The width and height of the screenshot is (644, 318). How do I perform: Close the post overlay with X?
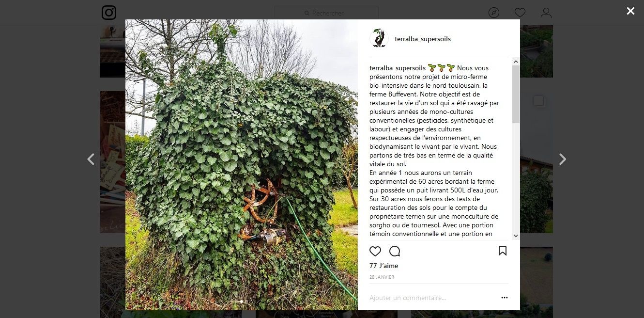[630, 11]
